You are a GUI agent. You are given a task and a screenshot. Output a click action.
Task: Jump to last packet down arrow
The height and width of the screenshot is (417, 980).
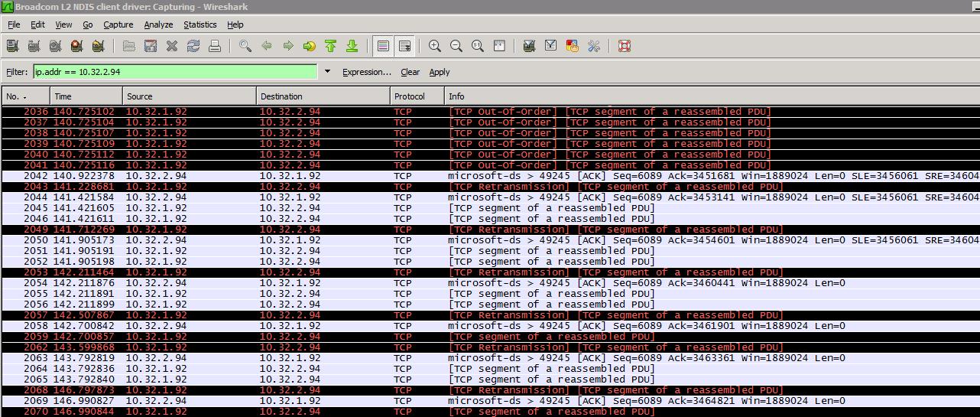click(x=352, y=46)
